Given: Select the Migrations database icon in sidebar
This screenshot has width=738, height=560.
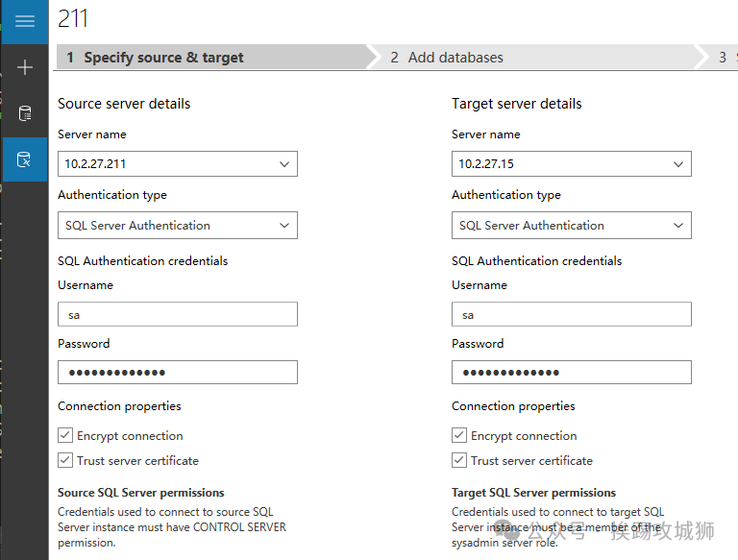Looking at the screenshot, I should [25, 158].
